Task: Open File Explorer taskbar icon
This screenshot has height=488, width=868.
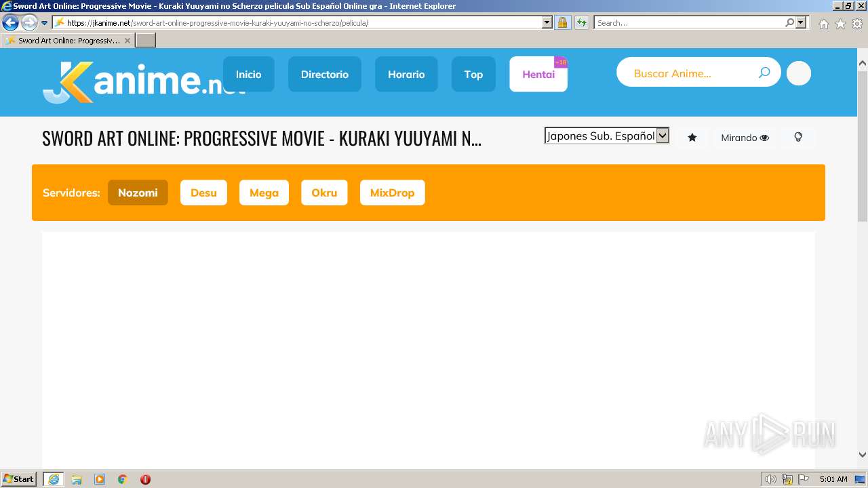Action: pos(77,479)
